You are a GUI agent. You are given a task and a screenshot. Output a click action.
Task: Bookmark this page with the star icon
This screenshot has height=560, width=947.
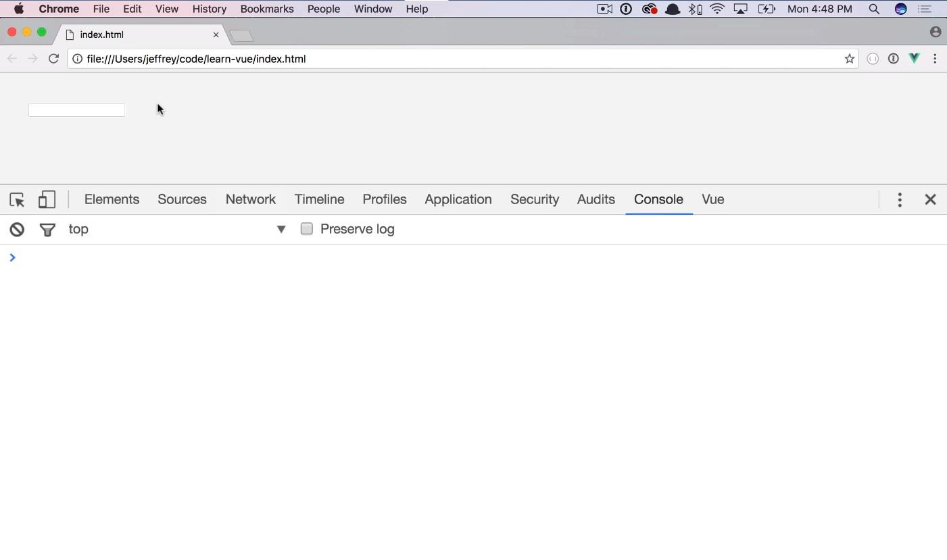tap(850, 59)
